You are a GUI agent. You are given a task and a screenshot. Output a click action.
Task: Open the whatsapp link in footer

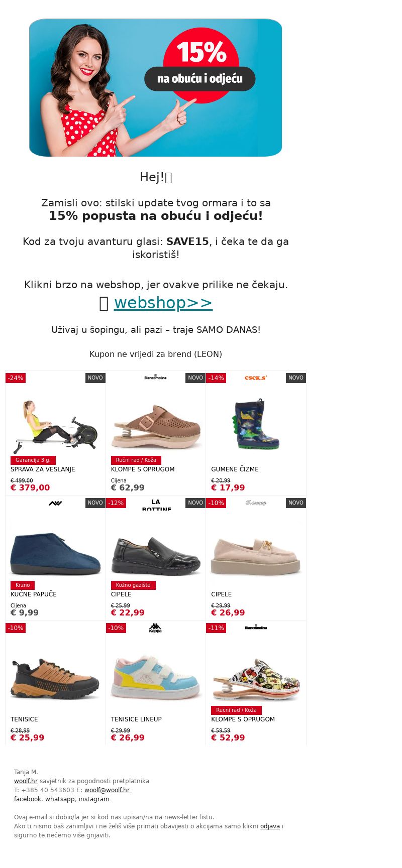point(60,799)
